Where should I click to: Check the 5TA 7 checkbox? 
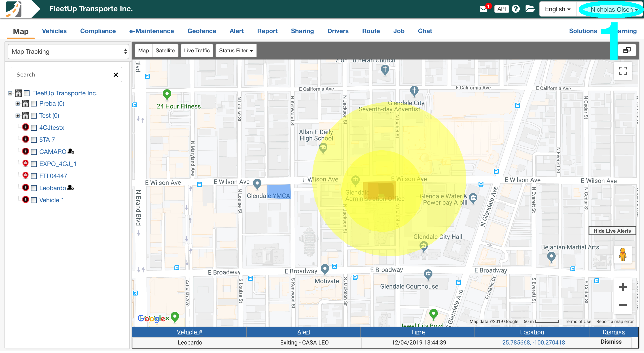tap(34, 140)
